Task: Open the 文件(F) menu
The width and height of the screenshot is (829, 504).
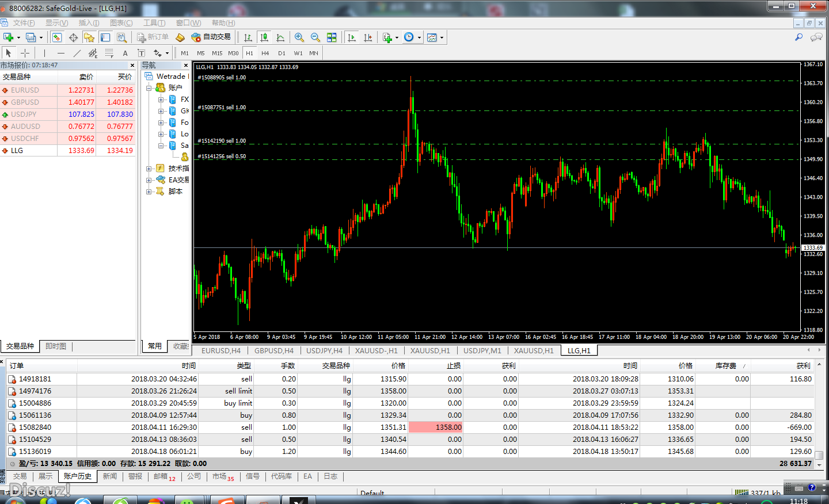Action: coord(24,23)
